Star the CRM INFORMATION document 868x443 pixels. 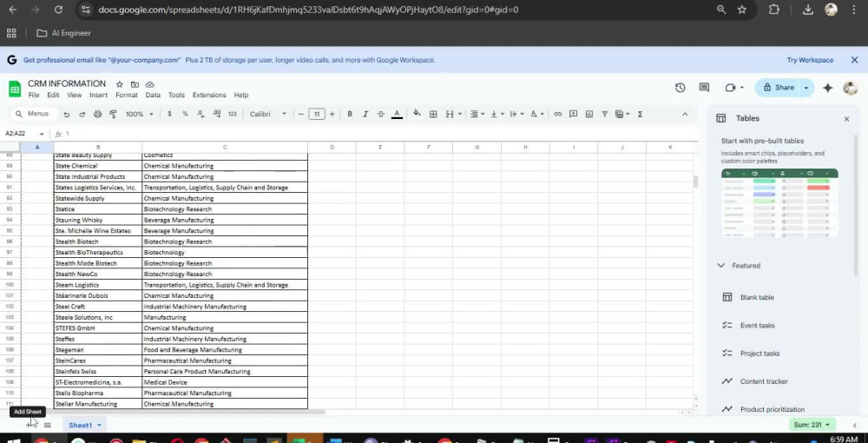pyautogui.click(x=119, y=84)
